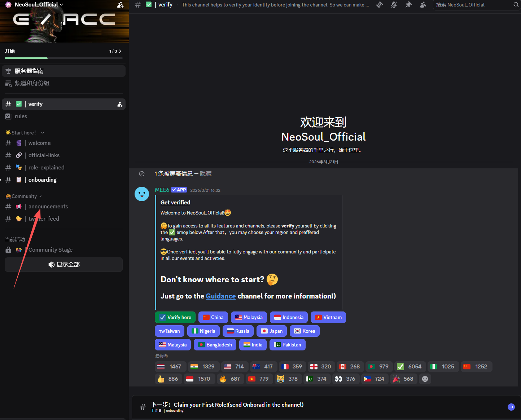This screenshot has height=420, width=521.
Task: Open the Threads icon in header
Action: (380, 5)
